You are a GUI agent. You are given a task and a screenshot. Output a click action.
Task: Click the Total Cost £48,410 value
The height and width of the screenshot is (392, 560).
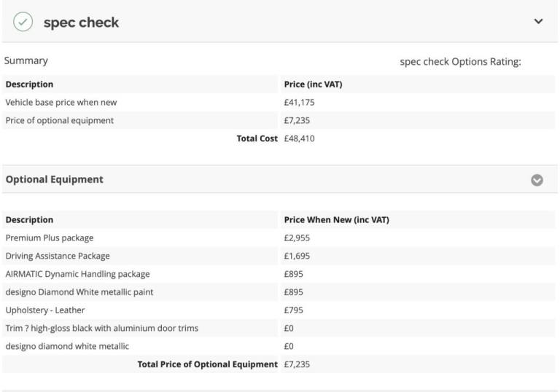pos(299,138)
